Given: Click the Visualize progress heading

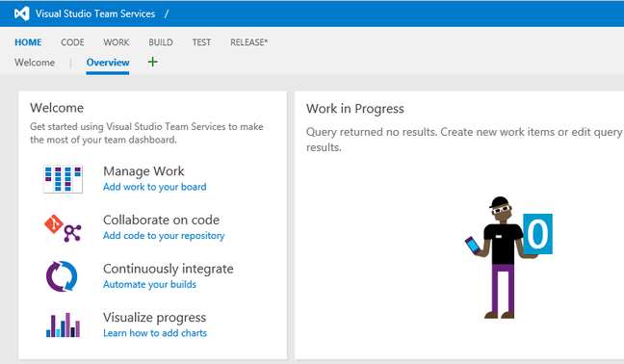Looking at the screenshot, I should pyautogui.click(x=155, y=318).
